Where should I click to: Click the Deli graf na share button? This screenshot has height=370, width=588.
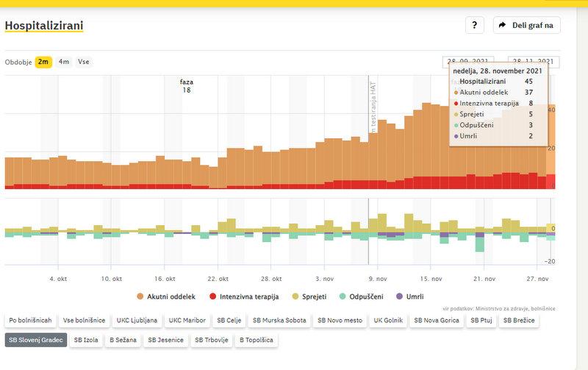(526, 25)
